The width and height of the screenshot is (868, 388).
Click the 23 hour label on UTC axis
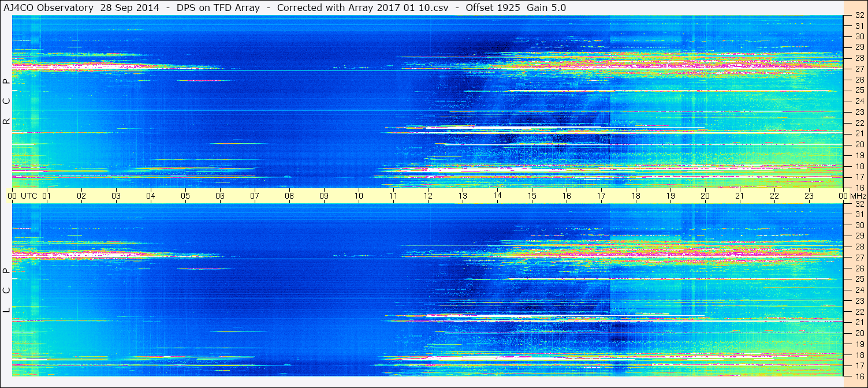809,196
